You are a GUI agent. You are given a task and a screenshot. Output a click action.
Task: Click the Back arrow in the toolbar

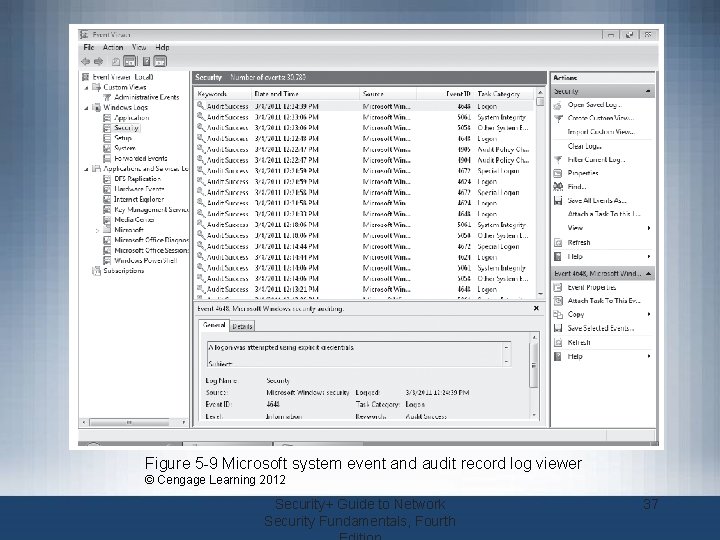87,61
